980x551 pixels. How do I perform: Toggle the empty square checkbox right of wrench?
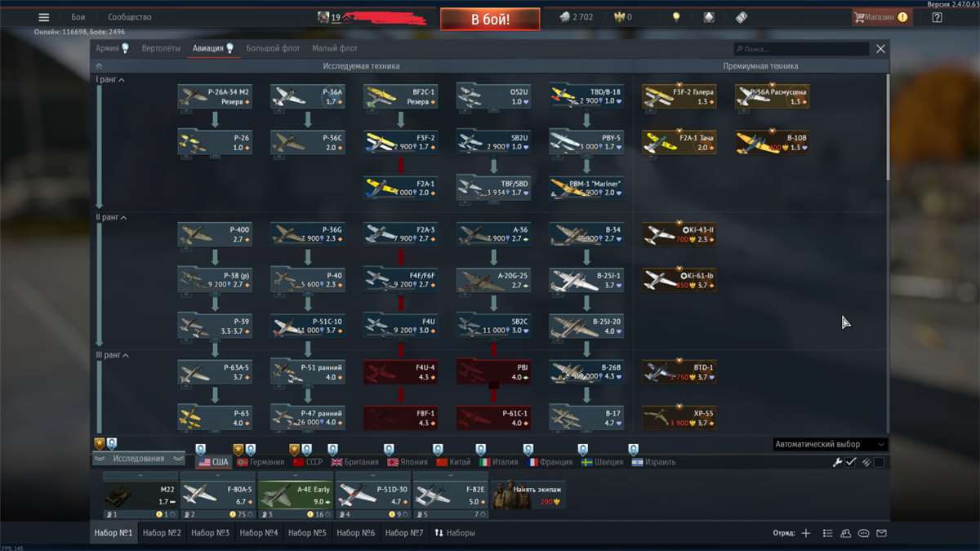pyautogui.click(x=879, y=462)
